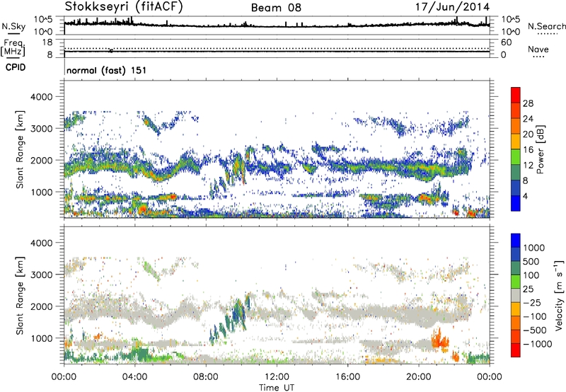Image resolution: width=566 pixels, height=392 pixels.
Task: Pick the gray Velocity segment between 25 and -25
Action: (x=516, y=295)
